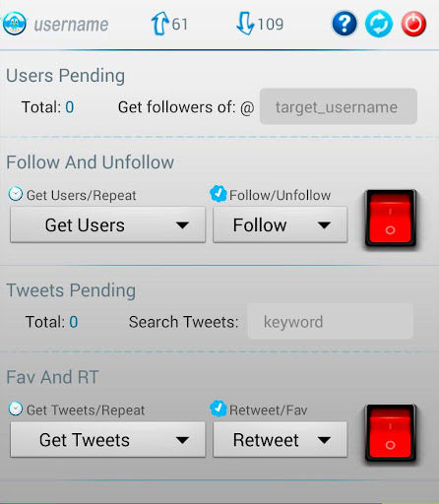Click the verified badge next to Retweet/Fav
The image size is (439, 504).
(219, 409)
